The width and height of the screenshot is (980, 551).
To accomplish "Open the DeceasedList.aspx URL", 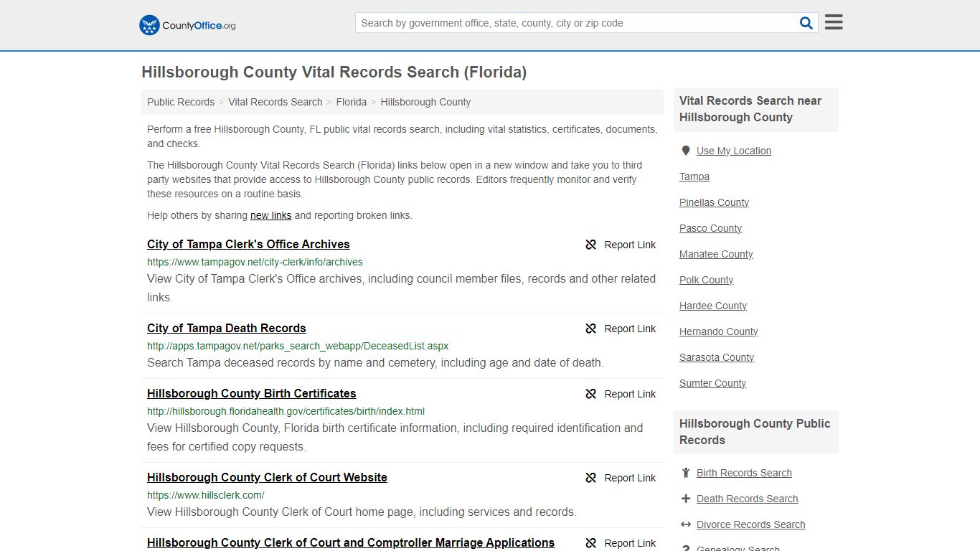I will (298, 346).
